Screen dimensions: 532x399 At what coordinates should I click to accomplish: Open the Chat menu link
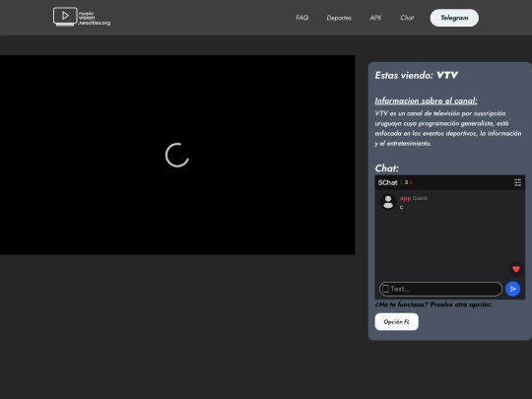[x=407, y=18]
